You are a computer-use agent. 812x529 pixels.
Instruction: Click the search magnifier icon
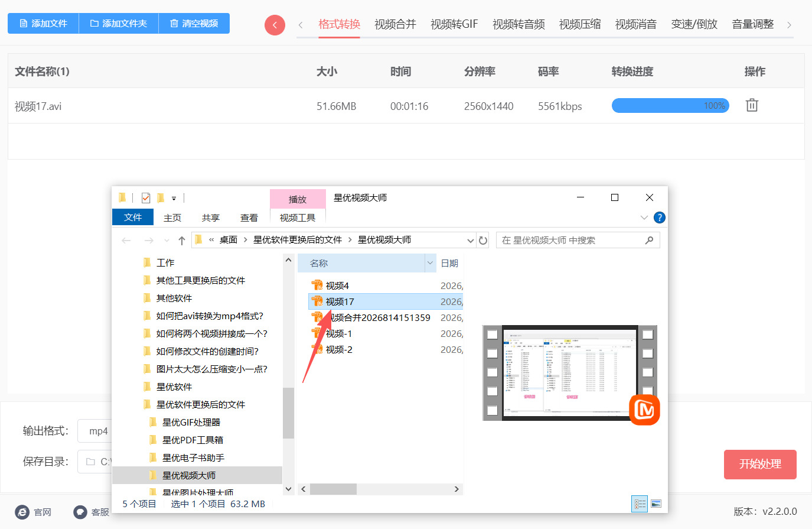[x=650, y=240]
